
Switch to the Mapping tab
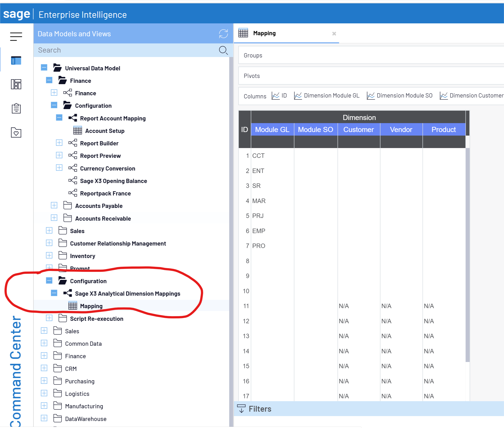tap(264, 33)
